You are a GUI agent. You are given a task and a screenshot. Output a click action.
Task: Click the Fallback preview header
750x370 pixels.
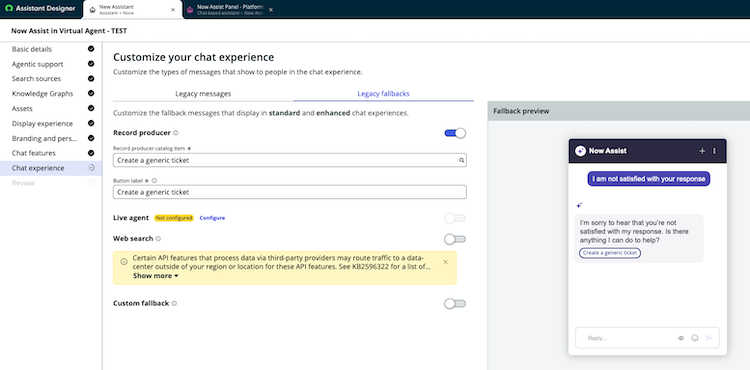(619, 111)
